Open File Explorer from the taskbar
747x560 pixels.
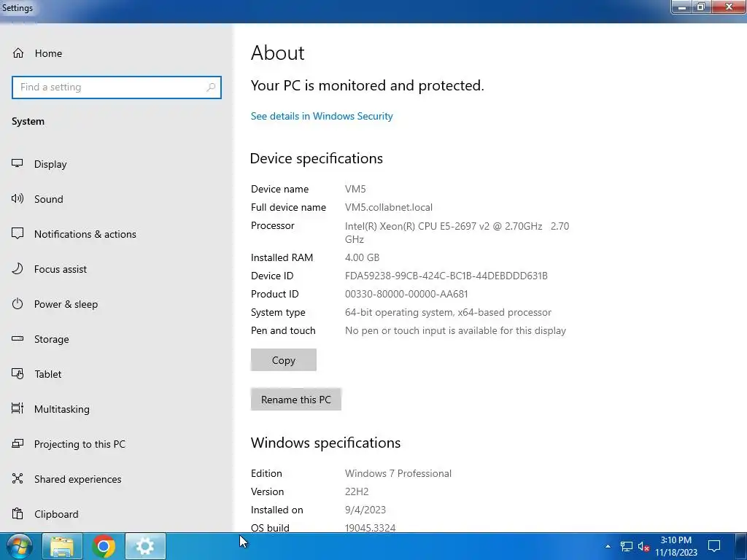[x=62, y=546]
